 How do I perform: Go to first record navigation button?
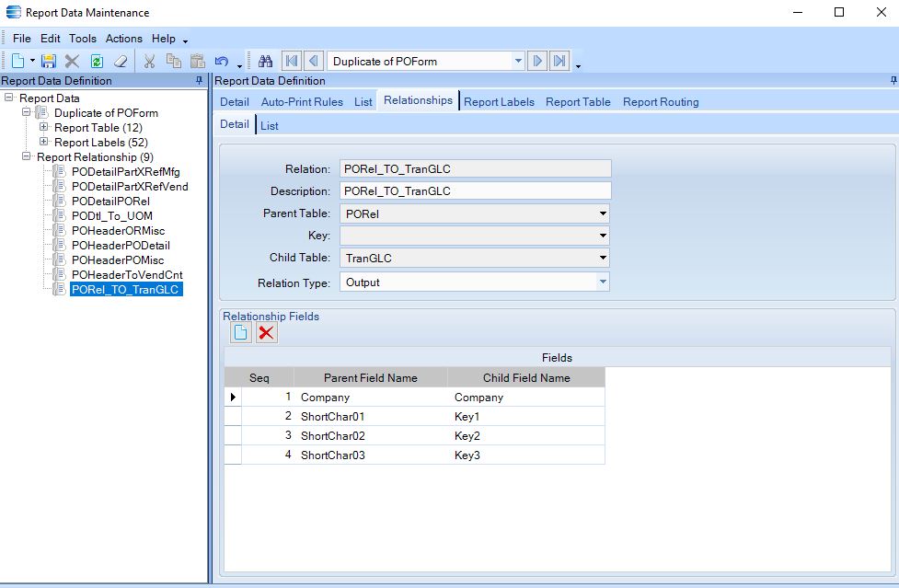[x=292, y=61]
